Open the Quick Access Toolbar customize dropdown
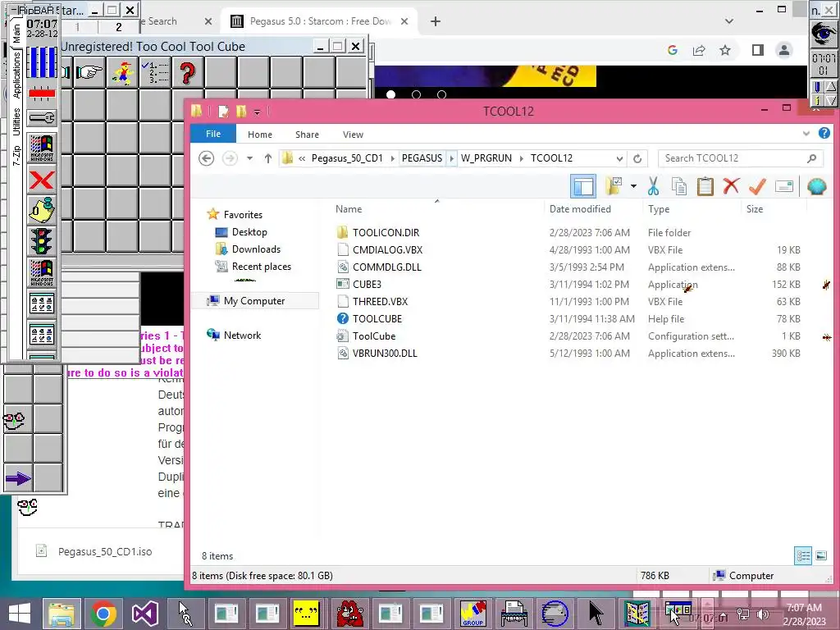Viewport: 840px width, 630px height. point(257,112)
